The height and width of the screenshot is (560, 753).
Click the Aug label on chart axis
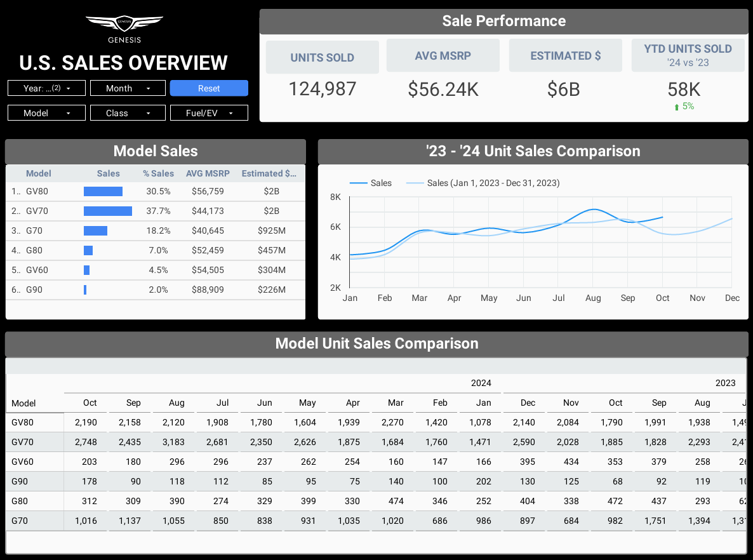coord(593,298)
